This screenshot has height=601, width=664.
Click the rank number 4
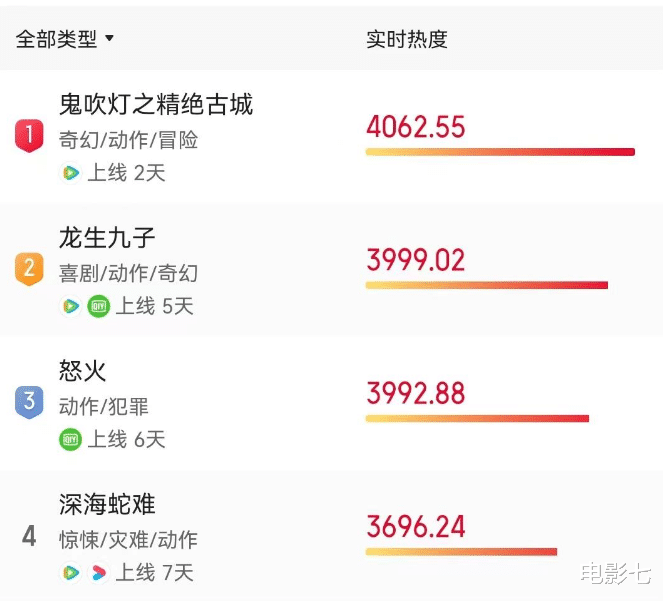[29, 536]
